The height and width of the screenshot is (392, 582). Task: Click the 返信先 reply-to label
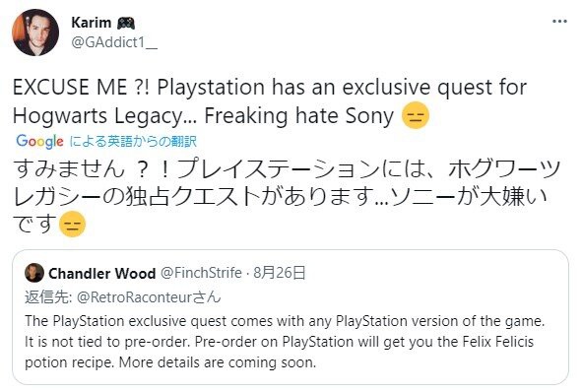(x=48, y=297)
